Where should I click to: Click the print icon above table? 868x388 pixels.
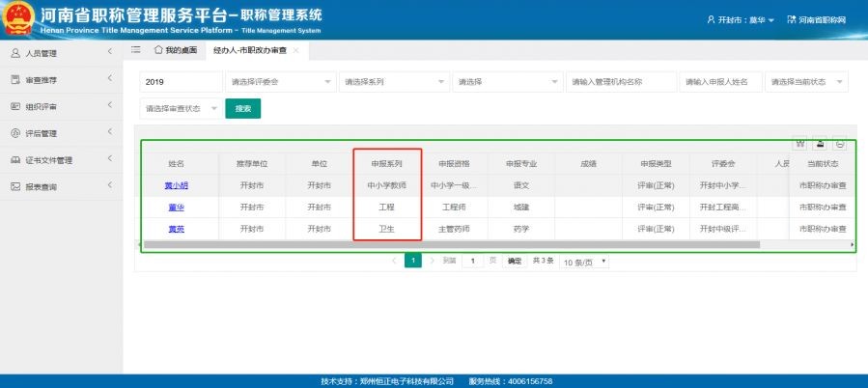[840, 144]
